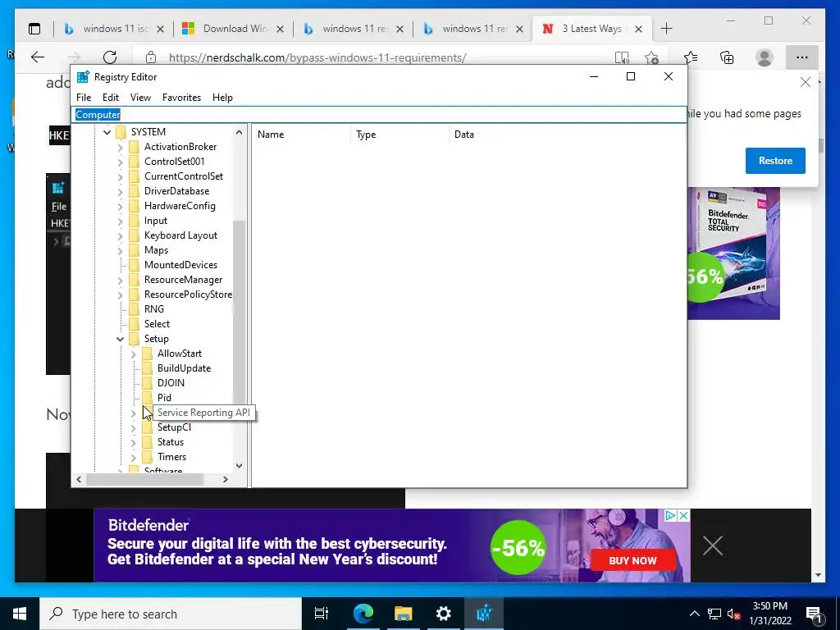840x630 pixels.
Task: Click the muted volume tray icon
Action: pos(734,614)
